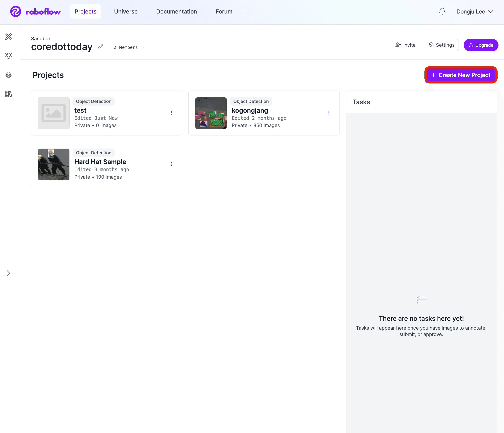Click the lightbulb/generate icon in sidebar
Screen dimensions: 504x433
9,56
